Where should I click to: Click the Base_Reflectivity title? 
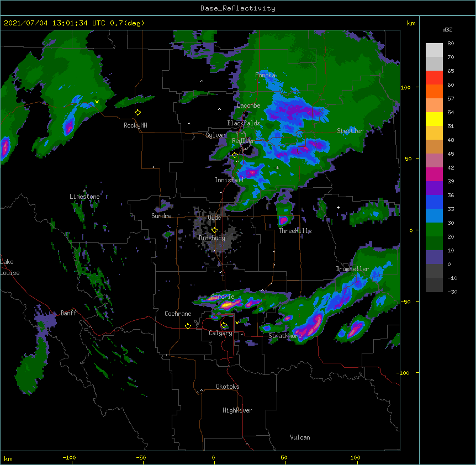coord(238,8)
